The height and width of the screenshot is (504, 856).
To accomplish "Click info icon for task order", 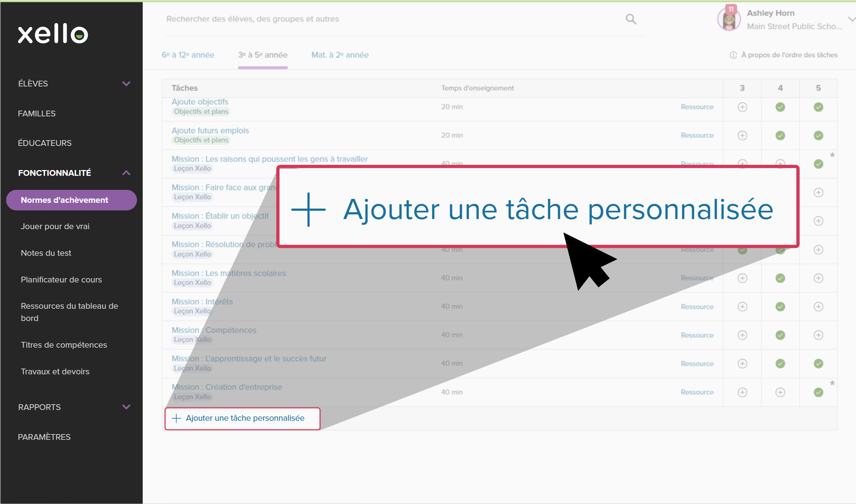I will pos(733,55).
